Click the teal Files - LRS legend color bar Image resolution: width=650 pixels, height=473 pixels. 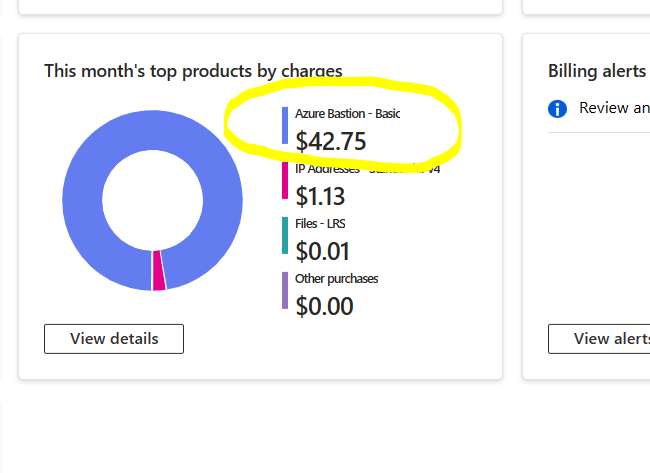coord(285,235)
